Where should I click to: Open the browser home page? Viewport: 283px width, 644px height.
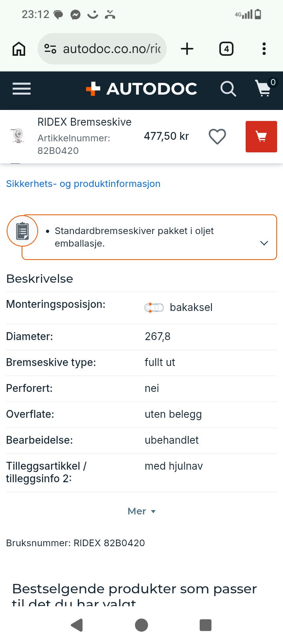click(19, 49)
